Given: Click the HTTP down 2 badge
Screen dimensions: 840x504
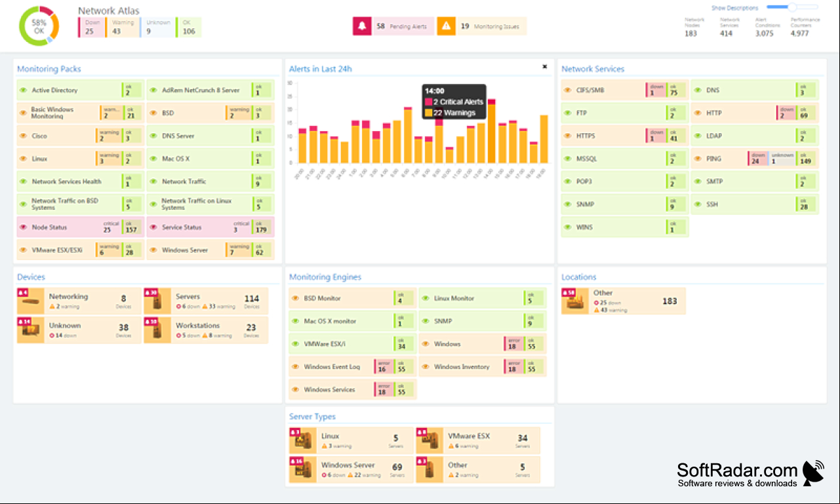Looking at the screenshot, I should (786, 113).
